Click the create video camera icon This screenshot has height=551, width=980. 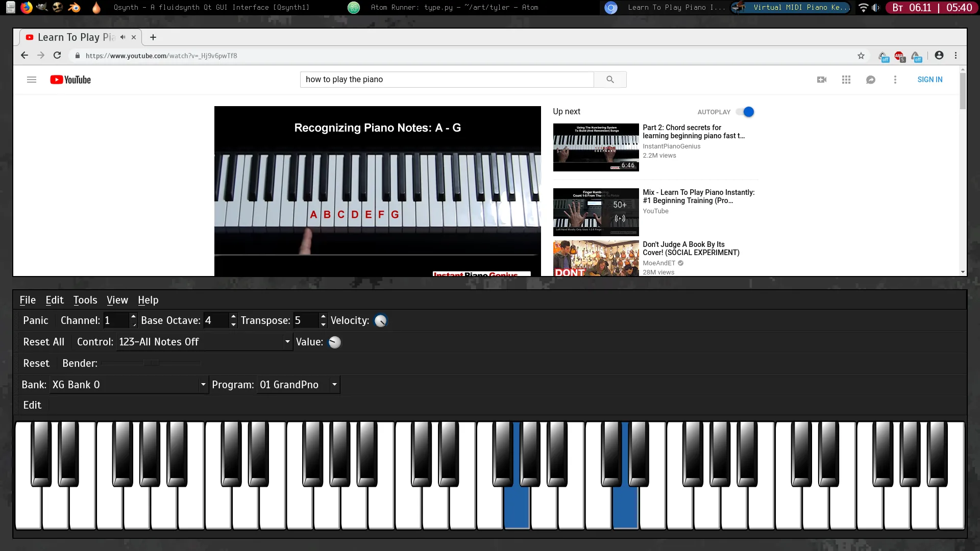point(822,80)
